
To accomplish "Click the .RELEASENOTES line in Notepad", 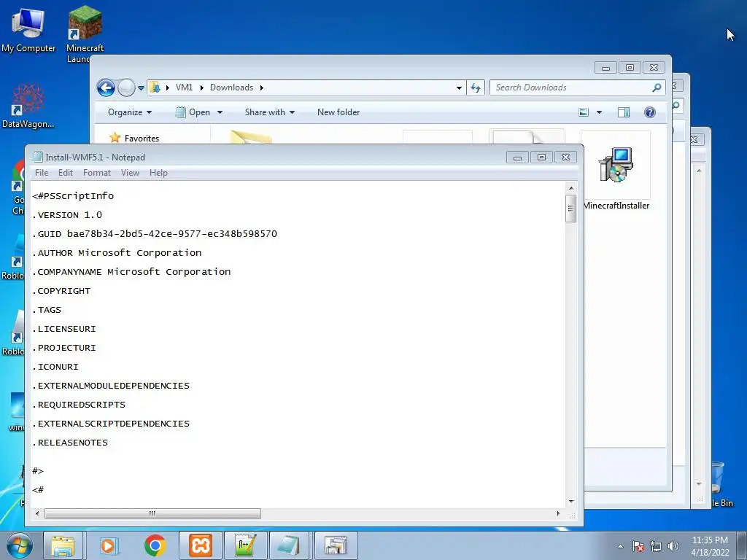I will 70,443.
